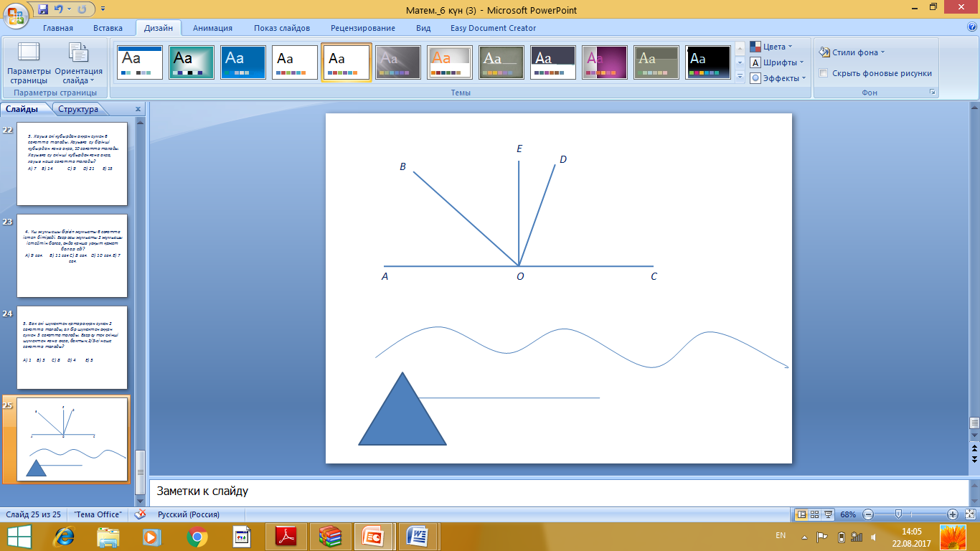The height and width of the screenshot is (551, 980).
Task: Open the Эффекты theme effects dropdown
Action: [x=778, y=78]
